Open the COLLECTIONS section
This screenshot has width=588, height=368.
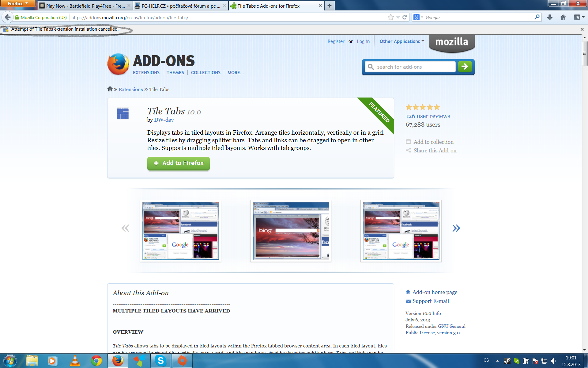click(205, 73)
